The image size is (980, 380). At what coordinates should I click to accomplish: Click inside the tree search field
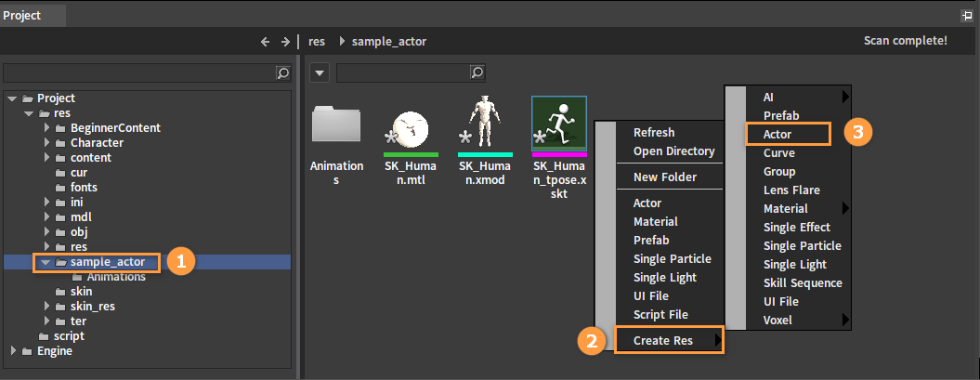[139, 73]
